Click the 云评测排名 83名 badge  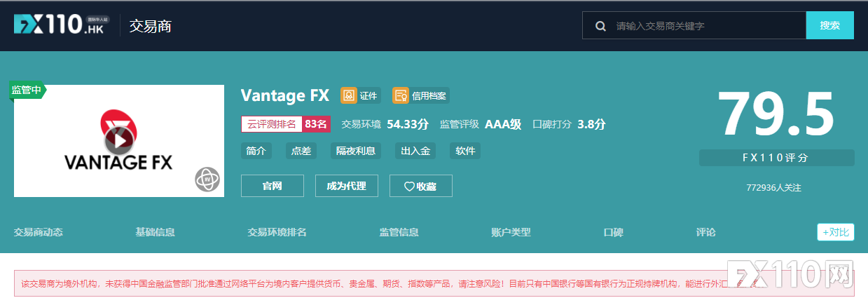coord(286,124)
